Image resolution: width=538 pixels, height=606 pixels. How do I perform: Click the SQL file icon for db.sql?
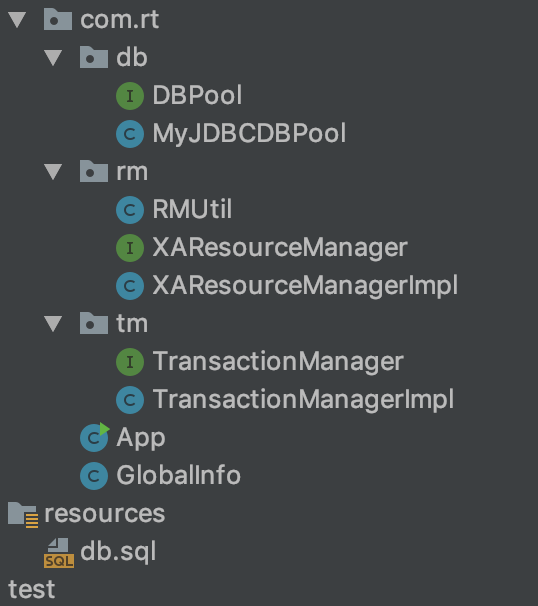point(59,553)
